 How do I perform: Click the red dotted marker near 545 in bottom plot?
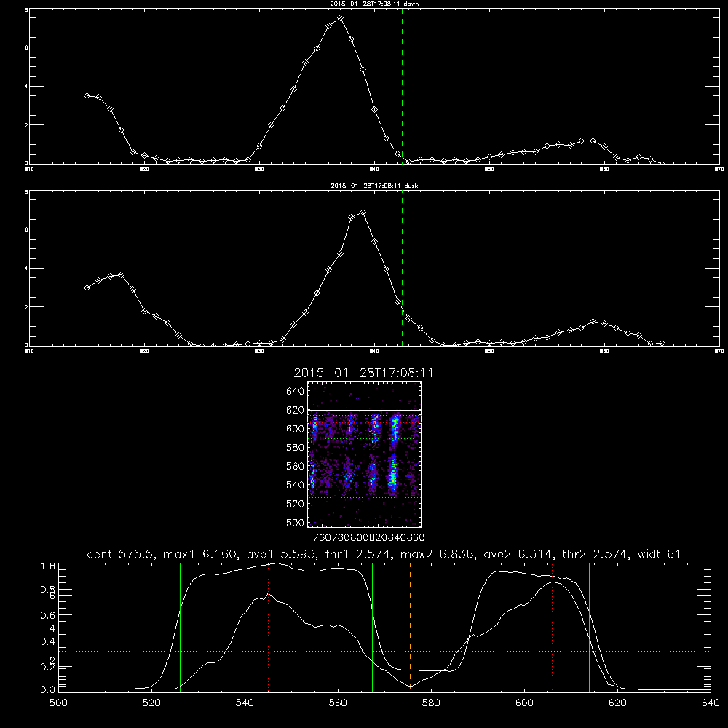pyautogui.click(x=269, y=627)
